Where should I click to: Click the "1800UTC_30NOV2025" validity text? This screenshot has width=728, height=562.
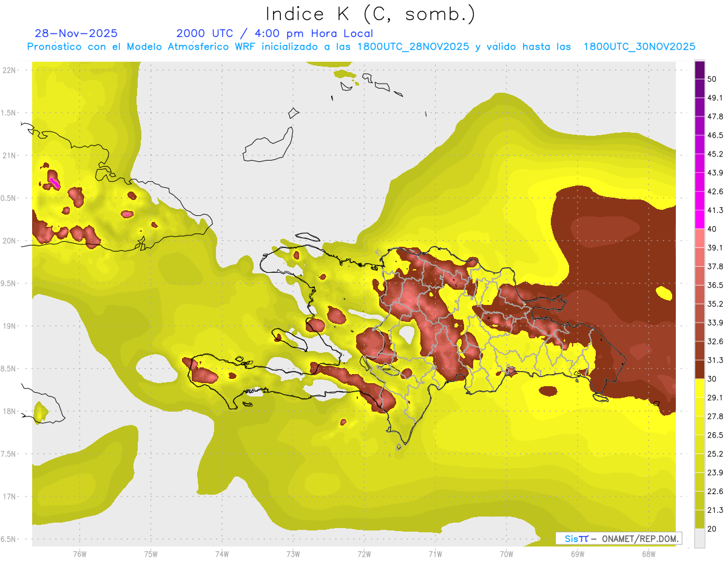[x=639, y=47]
